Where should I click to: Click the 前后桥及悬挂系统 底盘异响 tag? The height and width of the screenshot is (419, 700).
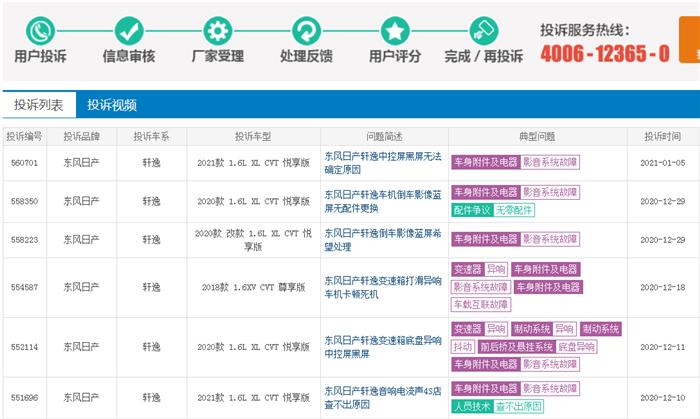click(538, 347)
